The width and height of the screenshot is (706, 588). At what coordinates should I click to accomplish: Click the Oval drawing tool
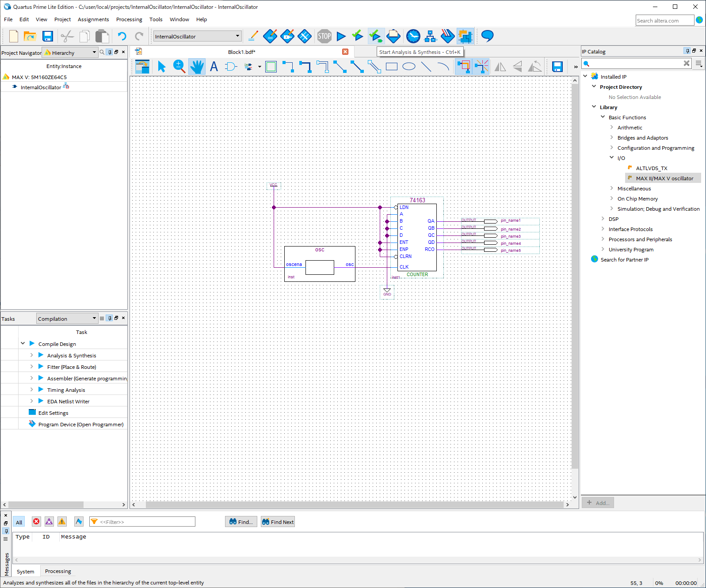[409, 67]
